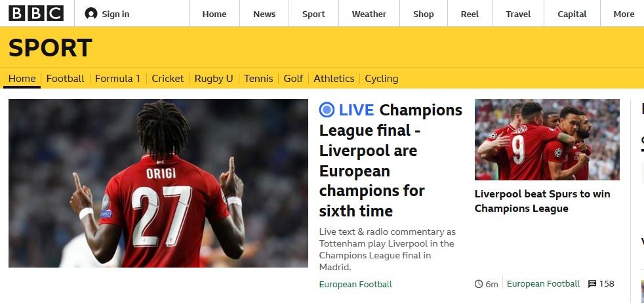
Task: Open the Rugby U tab
Action: pos(214,79)
